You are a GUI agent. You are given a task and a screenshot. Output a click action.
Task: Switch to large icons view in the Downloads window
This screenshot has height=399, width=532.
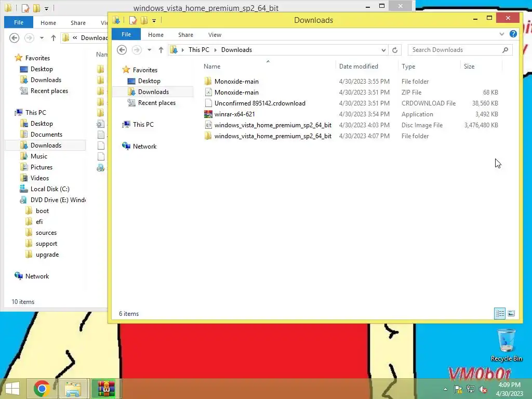tap(511, 313)
